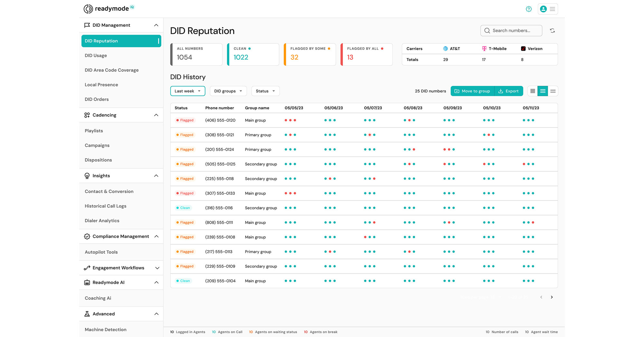Screen dimensions: 644x337
Task: Click the Export button
Action: tap(509, 91)
